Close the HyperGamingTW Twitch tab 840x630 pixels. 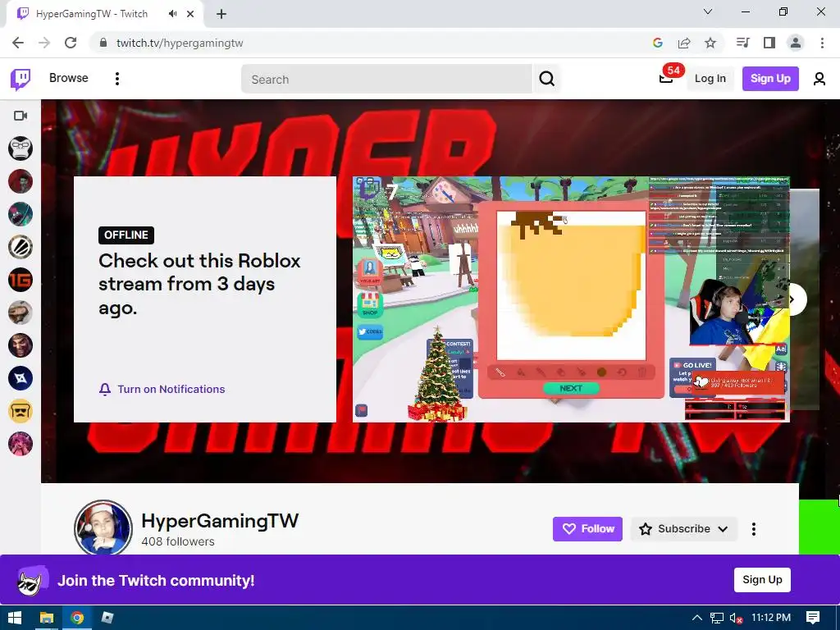tap(190, 14)
